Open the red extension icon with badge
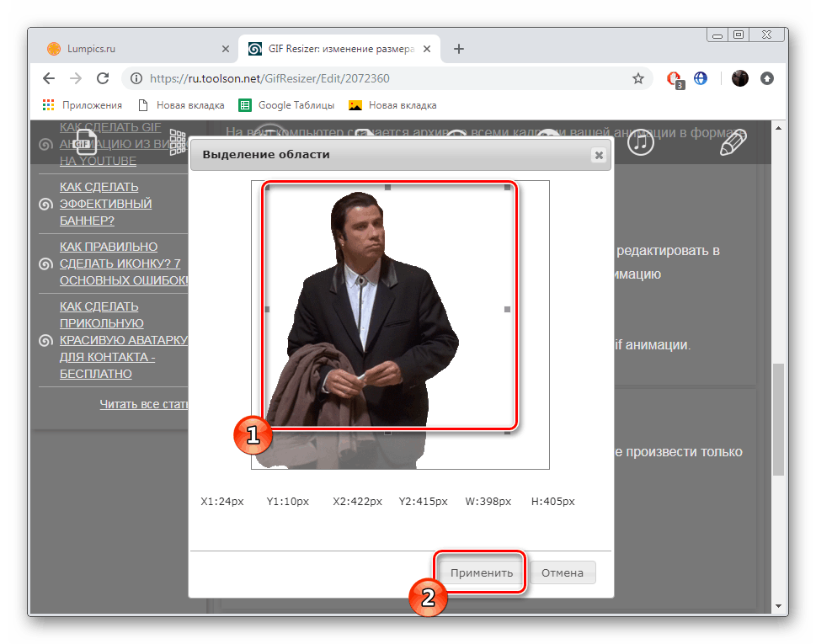 coord(675,79)
